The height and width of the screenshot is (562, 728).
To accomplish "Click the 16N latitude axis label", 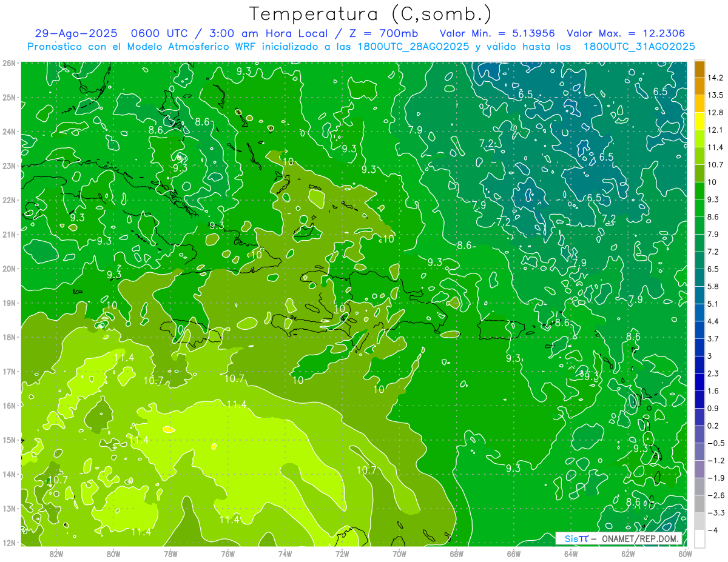I will tap(8, 406).
